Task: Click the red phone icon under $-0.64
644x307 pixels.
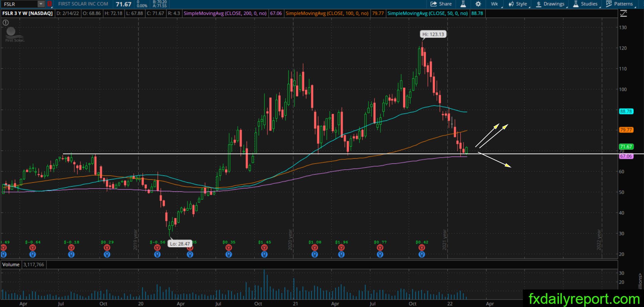Action: point(32,247)
